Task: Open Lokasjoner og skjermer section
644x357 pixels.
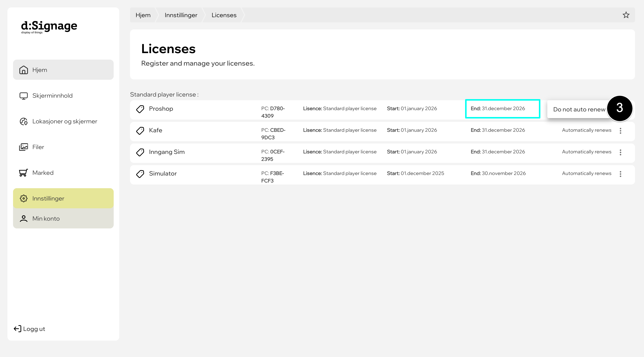Action: pyautogui.click(x=63, y=121)
